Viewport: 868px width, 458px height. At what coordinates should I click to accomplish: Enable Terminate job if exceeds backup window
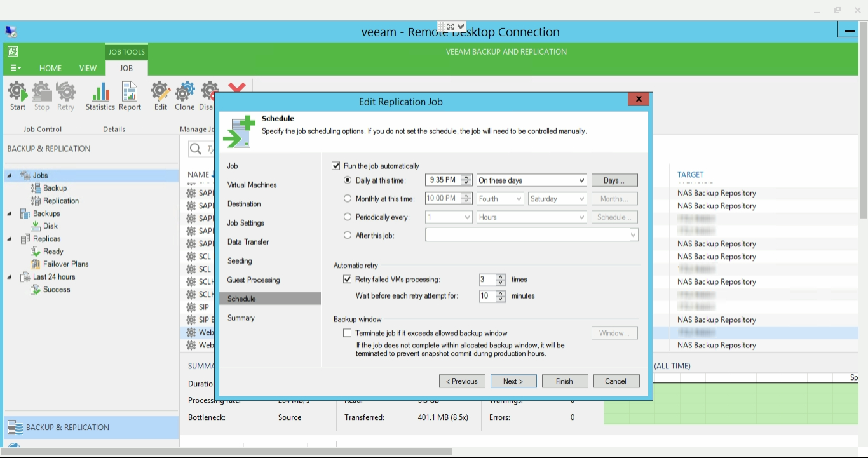[x=347, y=333]
